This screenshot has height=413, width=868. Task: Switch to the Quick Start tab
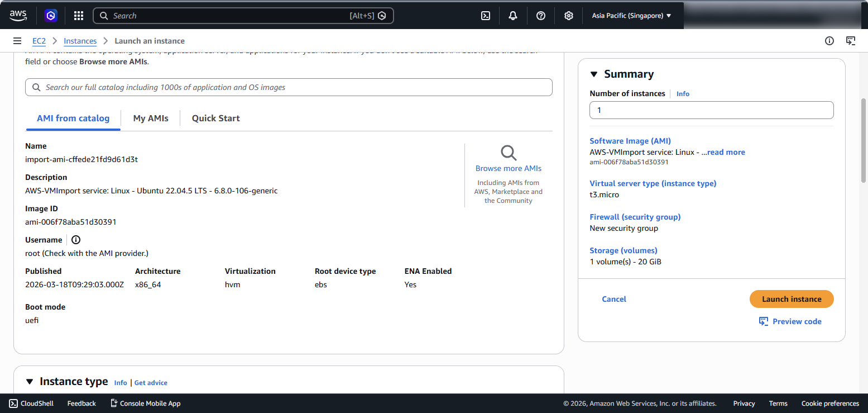pos(216,118)
